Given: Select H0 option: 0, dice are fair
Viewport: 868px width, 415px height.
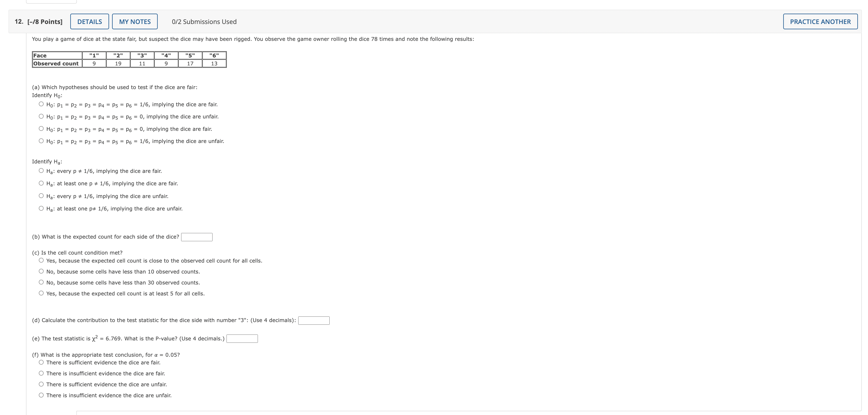Looking at the screenshot, I should pyautogui.click(x=41, y=128).
